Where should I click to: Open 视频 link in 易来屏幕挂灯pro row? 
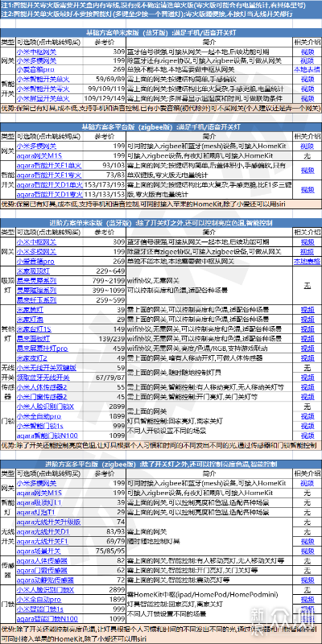tap(307, 349)
